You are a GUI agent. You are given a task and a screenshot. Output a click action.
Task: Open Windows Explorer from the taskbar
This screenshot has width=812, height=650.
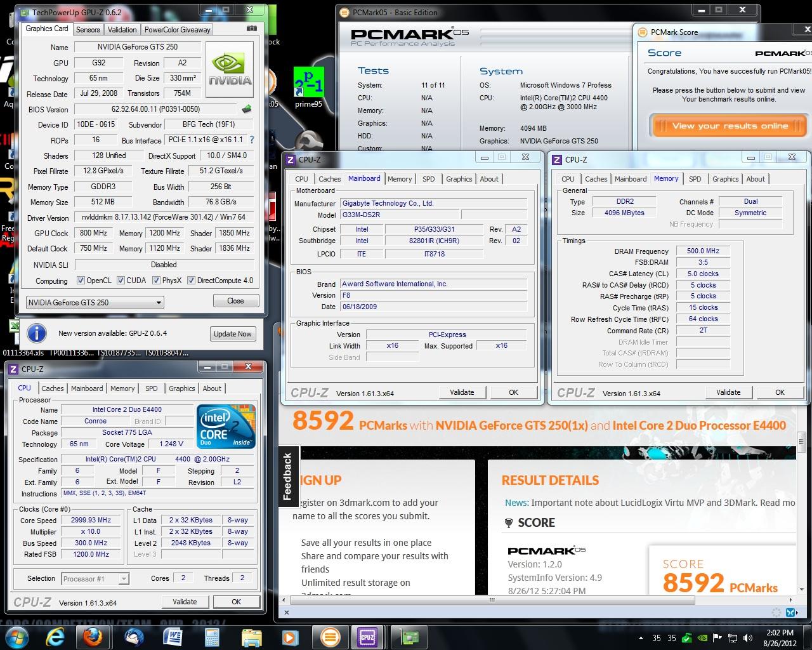(x=251, y=636)
